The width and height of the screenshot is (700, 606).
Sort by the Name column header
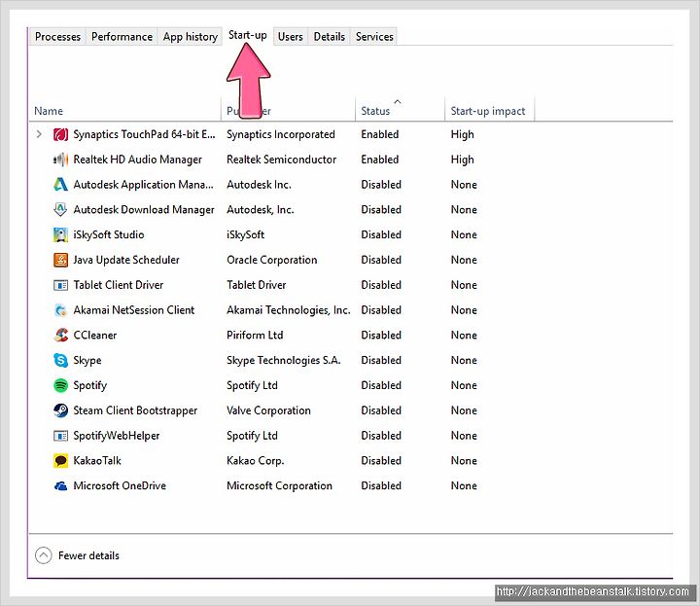click(125, 111)
